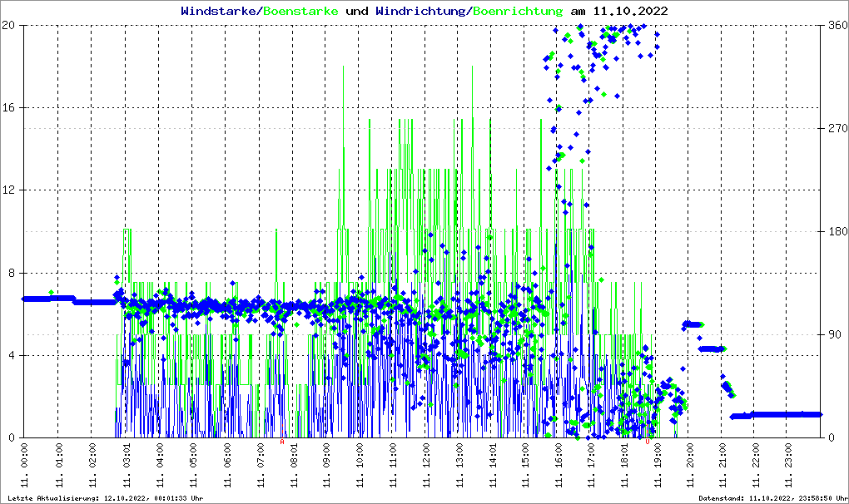The image size is (849, 504).
Task: Click the blue 'Windstarke' title word
Action: point(218,11)
